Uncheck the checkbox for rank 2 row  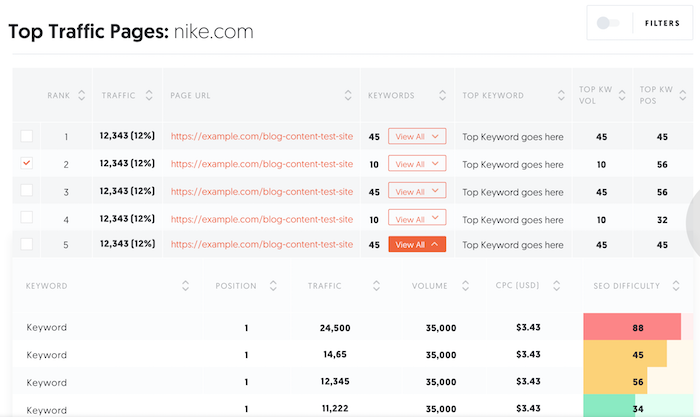pos(27,163)
